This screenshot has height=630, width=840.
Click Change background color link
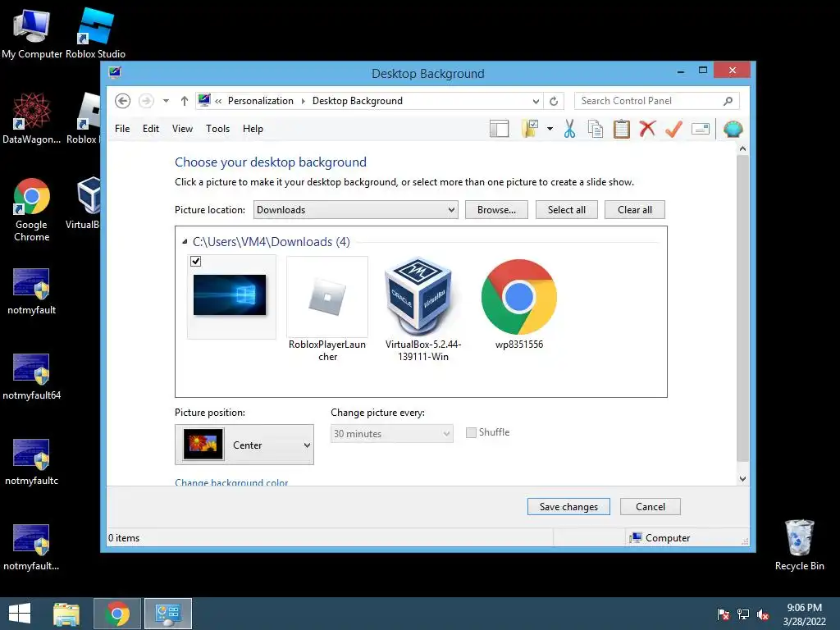(231, 482)
